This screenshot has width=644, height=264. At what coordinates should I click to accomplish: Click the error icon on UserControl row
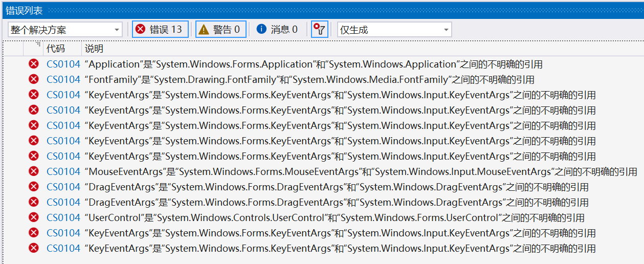tap(34, 217)
